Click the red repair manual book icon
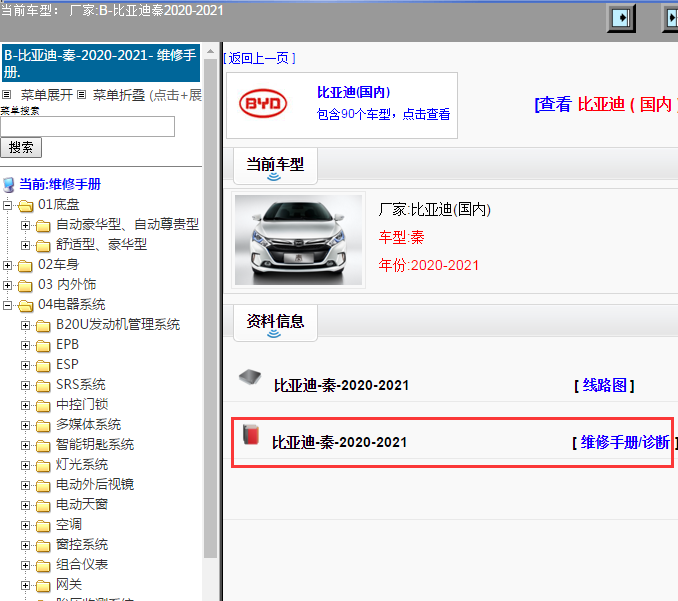The height and width of the screenshot is (601, 678). pyautogui.click(x=251, y=435)
